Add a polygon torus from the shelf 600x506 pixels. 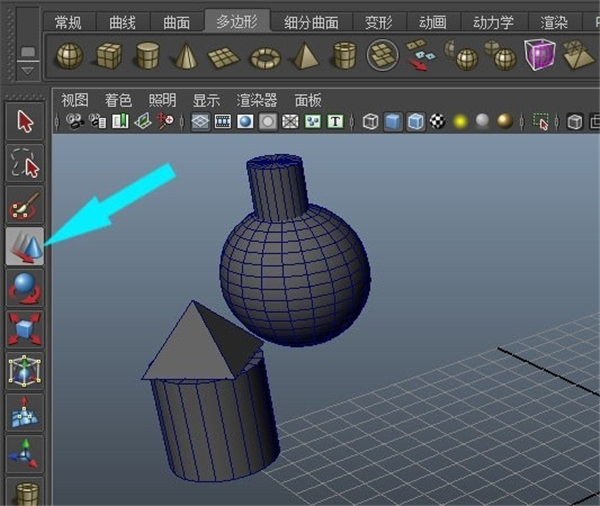[x=264, y=56]
